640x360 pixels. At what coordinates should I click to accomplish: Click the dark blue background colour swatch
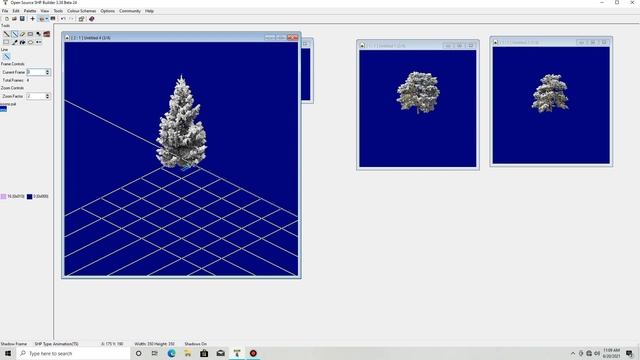point(29,197)
